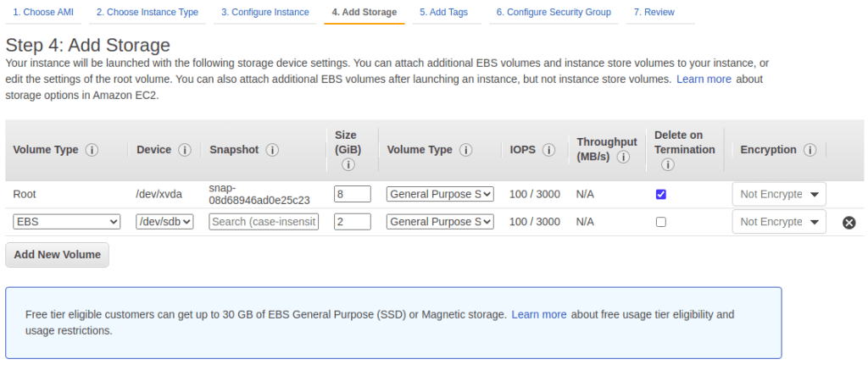Expand Encryption dropdown for Root volume
This screenshot has height=365, width=868.
(778, 194)
